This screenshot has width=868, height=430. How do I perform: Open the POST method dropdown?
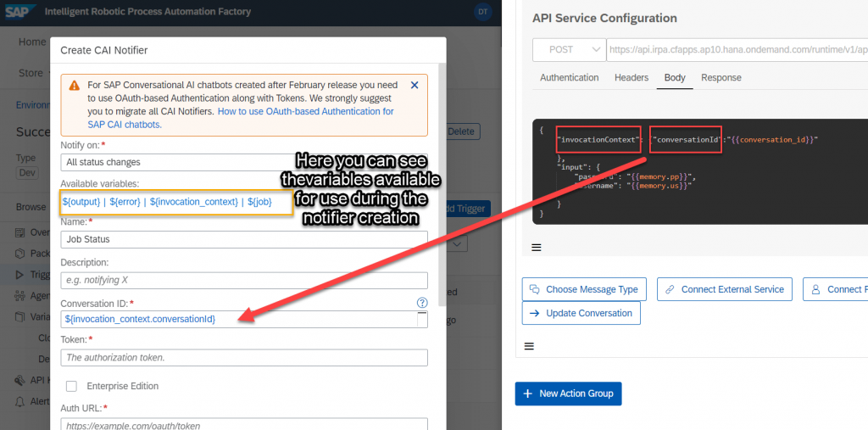click(569, 50)
